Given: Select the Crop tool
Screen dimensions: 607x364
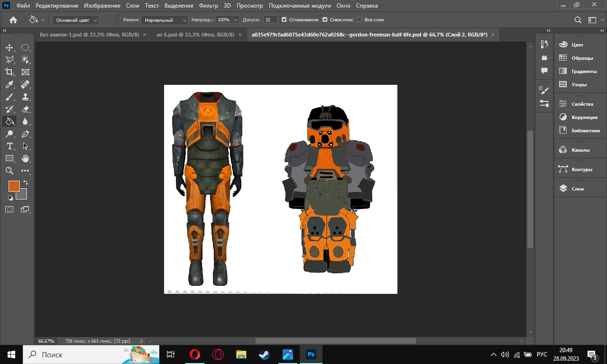Looking at the screenshot, I should pyautogui.click(x=9, y=72).
